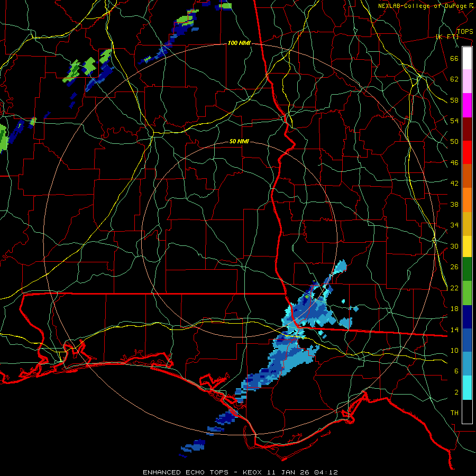Click the light pink 62 legend swatch
Screen dimensions: 476x476
[467, 81]
